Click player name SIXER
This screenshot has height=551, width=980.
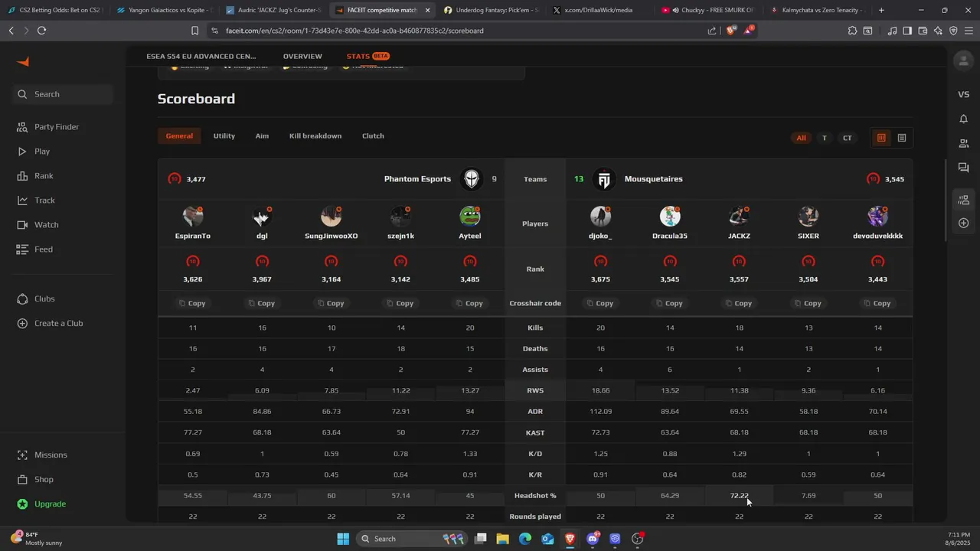point(808,236)
